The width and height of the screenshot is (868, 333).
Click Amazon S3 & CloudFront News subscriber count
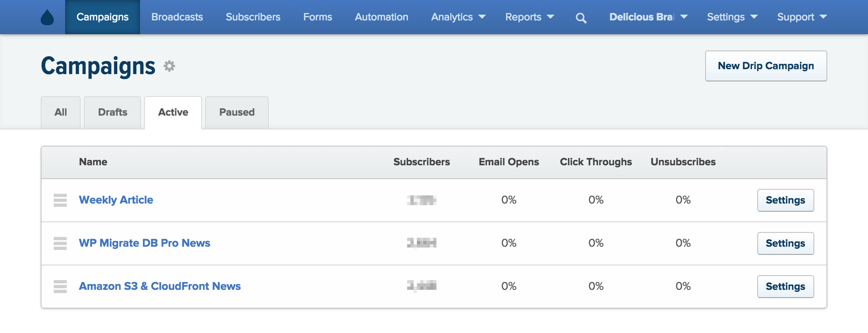pos(422,286)
